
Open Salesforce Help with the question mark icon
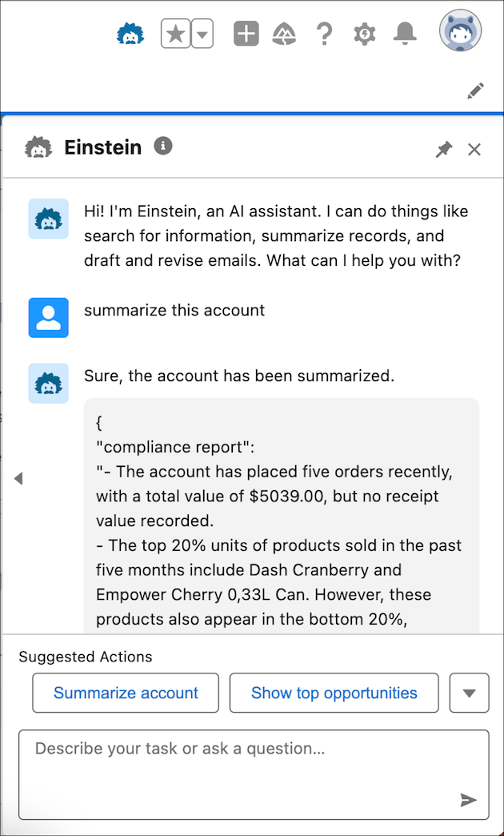pyautogui.click(x=324, y=34)
